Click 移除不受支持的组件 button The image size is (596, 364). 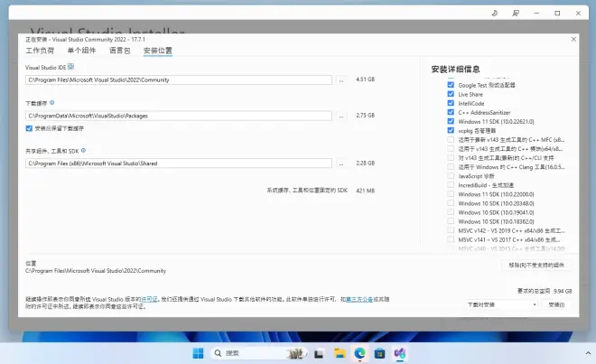536,266
